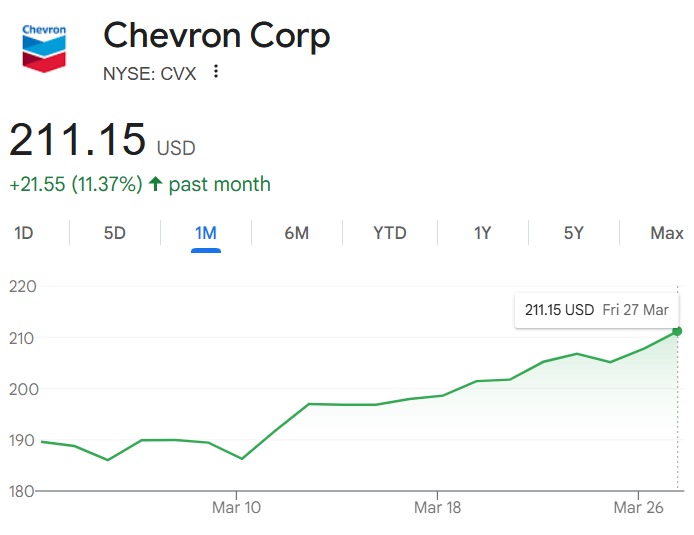Switch chart to YTD range

pos(390,233)
